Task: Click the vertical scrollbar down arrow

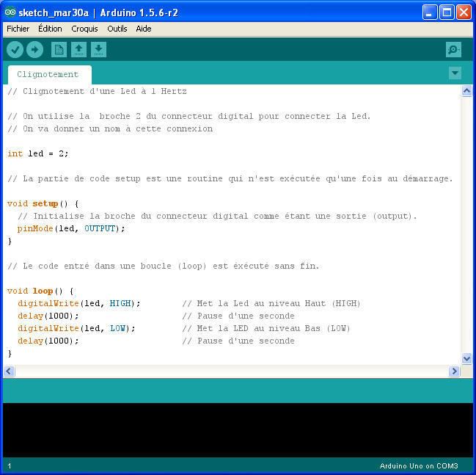Action: [x=466, y=358]
